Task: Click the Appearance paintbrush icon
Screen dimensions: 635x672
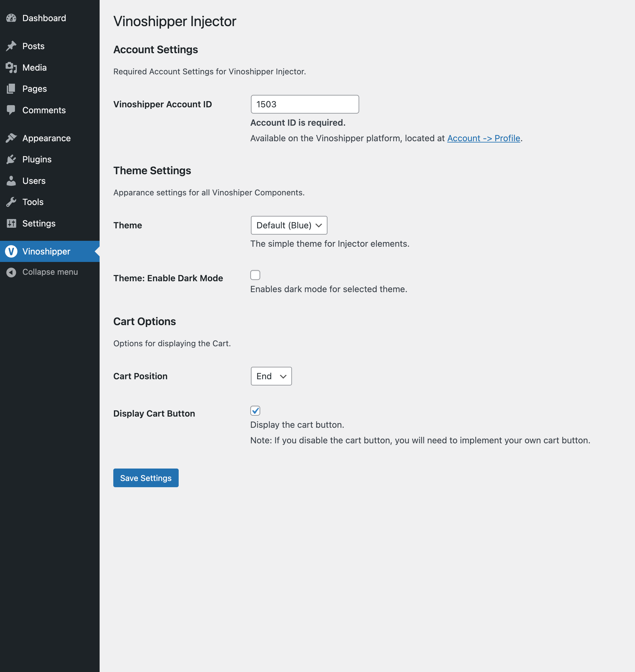Action: pyautogui.click(x=11, y=138)
